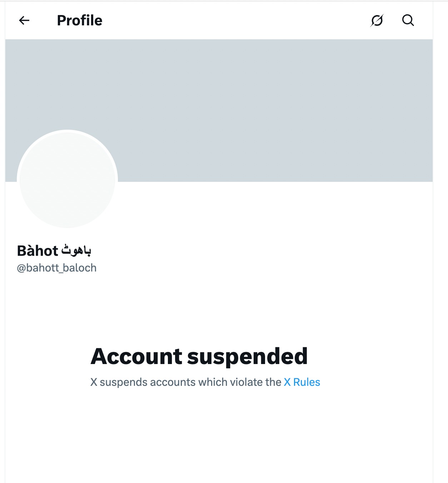The image size is (448, 483).
Task: Click the no-entry icon beside search
Action: [x=378, y=20]
